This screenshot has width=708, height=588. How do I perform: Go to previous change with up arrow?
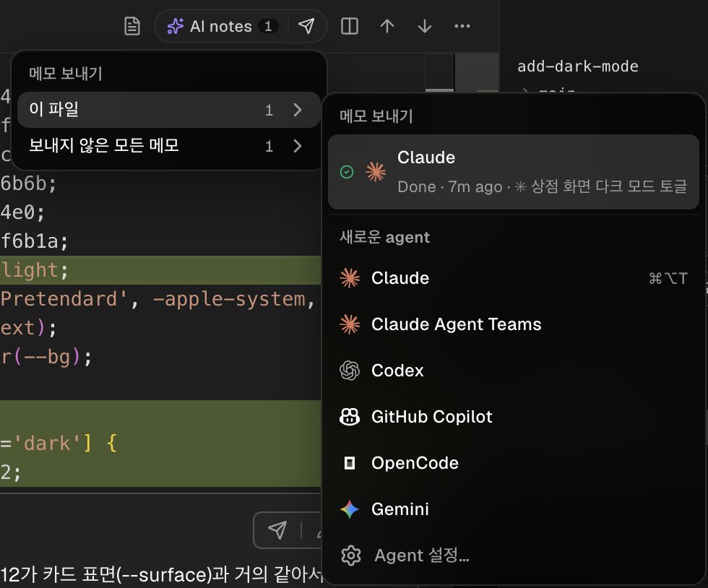click(387, 26)
